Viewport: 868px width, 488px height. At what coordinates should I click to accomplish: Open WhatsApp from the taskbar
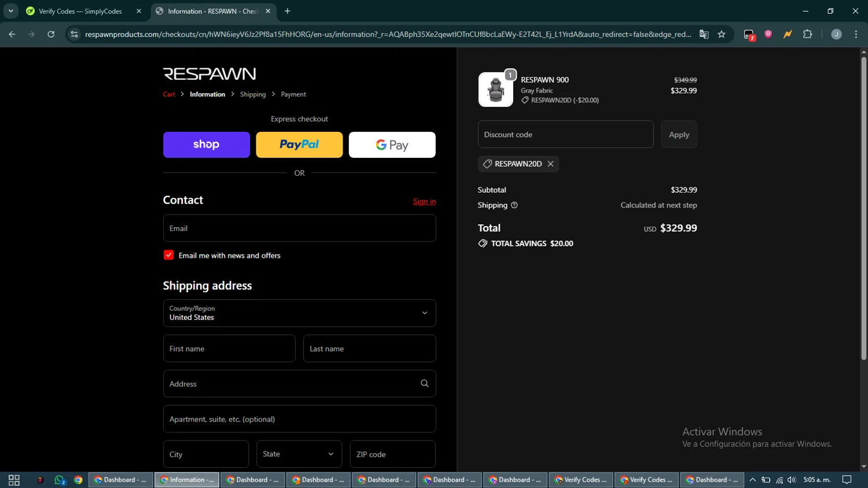click(x=60, y=480)
